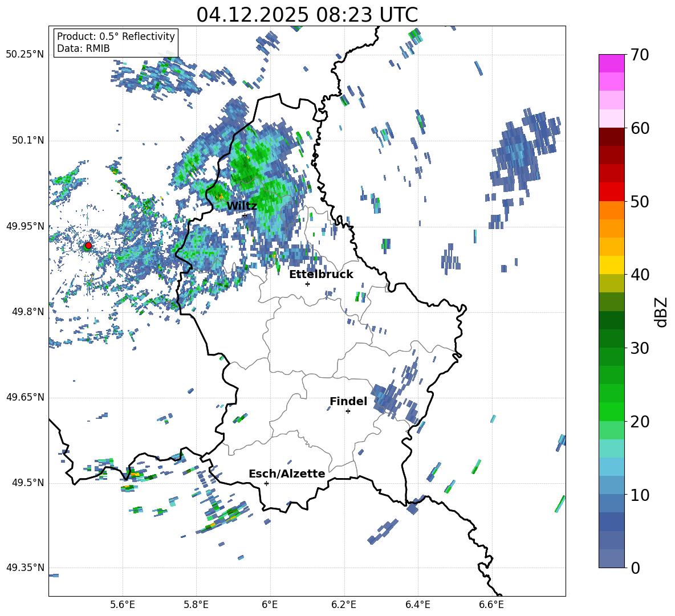675x616 pixels.
Task: Click the Findel location cross marker
Action: point(348,411)
